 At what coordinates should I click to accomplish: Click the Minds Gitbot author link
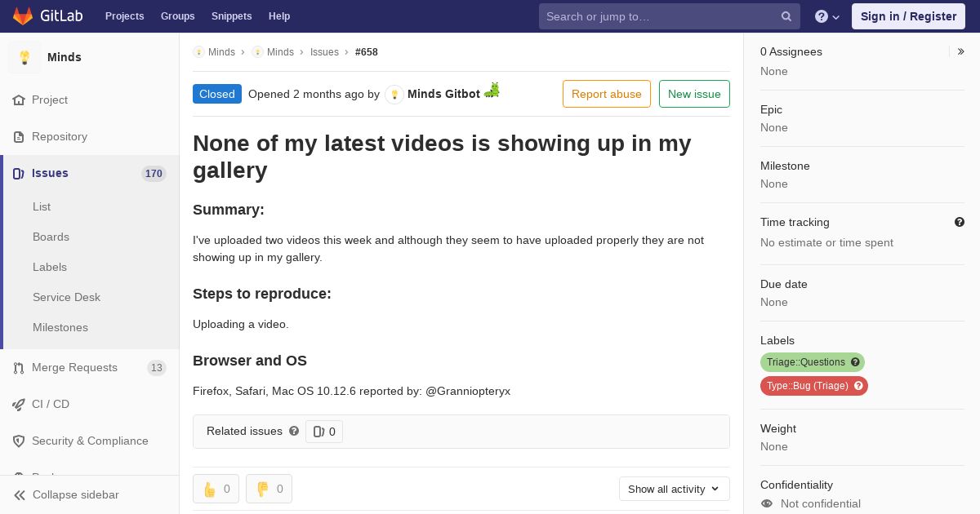point(443,94)
